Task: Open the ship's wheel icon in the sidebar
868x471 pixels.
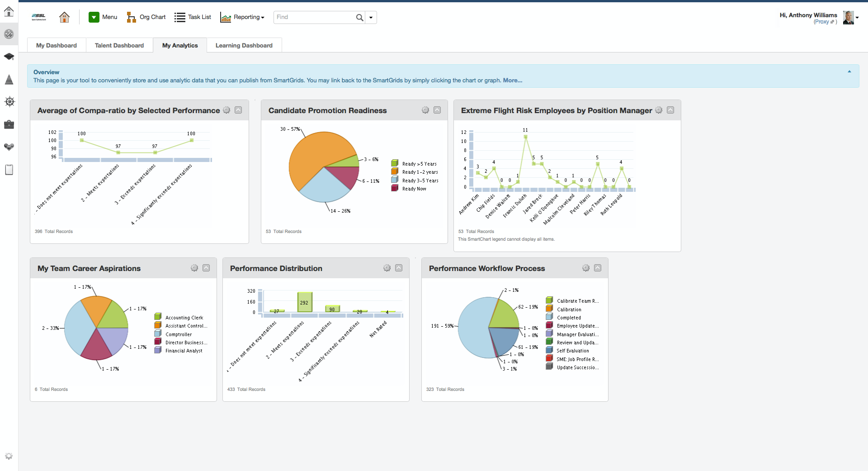Action: [9, 102]
